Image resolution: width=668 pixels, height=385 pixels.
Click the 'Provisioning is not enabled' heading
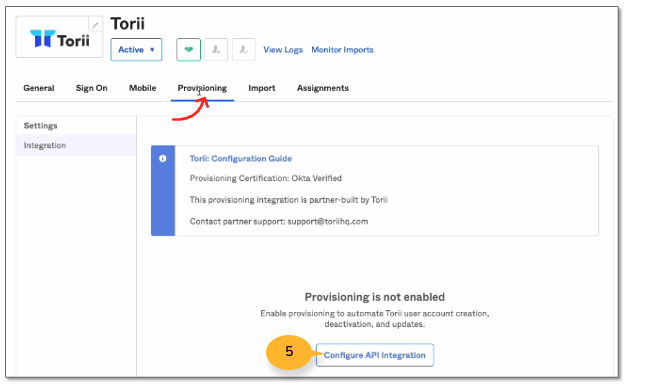[374, 297]
